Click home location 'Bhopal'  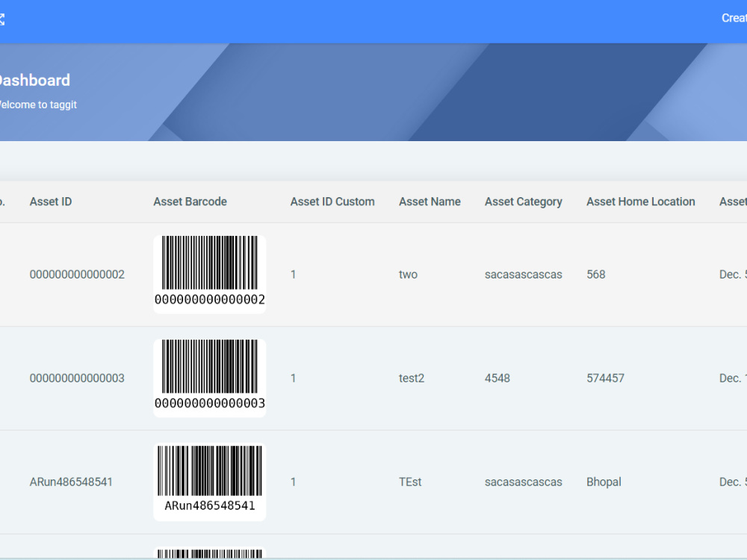(x=604, y=482)
